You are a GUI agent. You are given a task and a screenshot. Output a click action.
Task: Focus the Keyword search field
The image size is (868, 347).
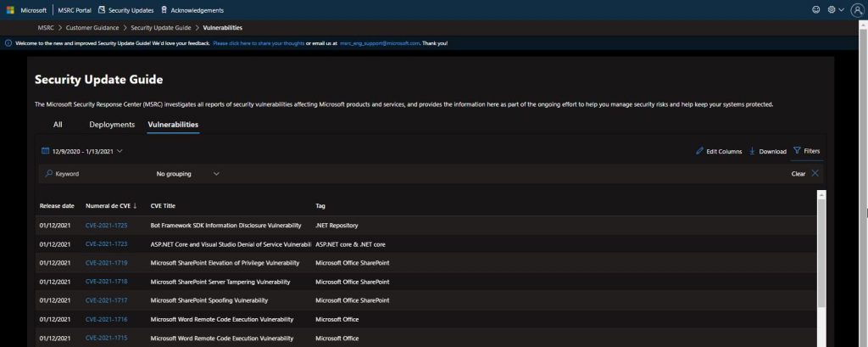point(94,173)
